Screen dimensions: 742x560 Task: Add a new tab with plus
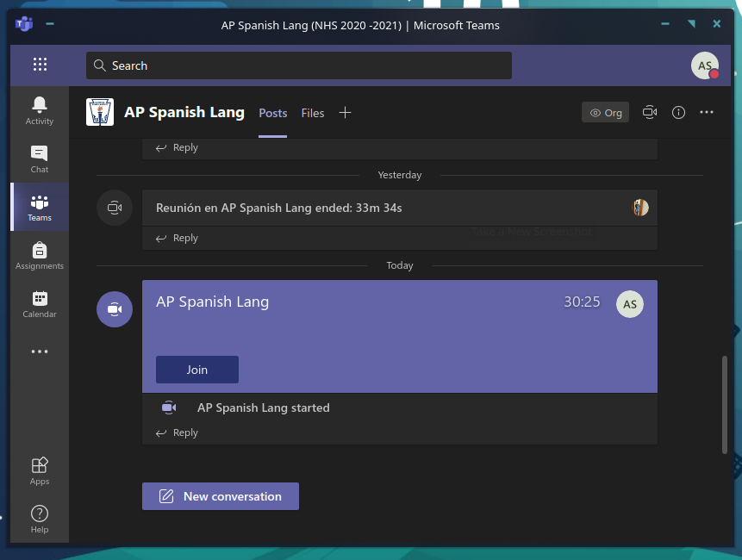click(x=345, y=113)
